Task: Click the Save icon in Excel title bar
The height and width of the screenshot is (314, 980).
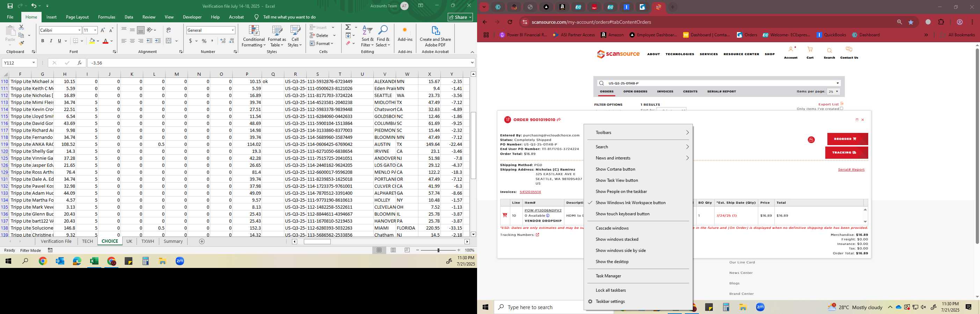Action: pos(10,6)
